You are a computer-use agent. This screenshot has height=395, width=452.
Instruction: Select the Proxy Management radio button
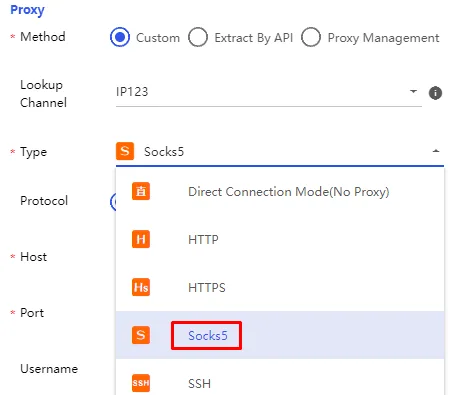pos(311,37)
